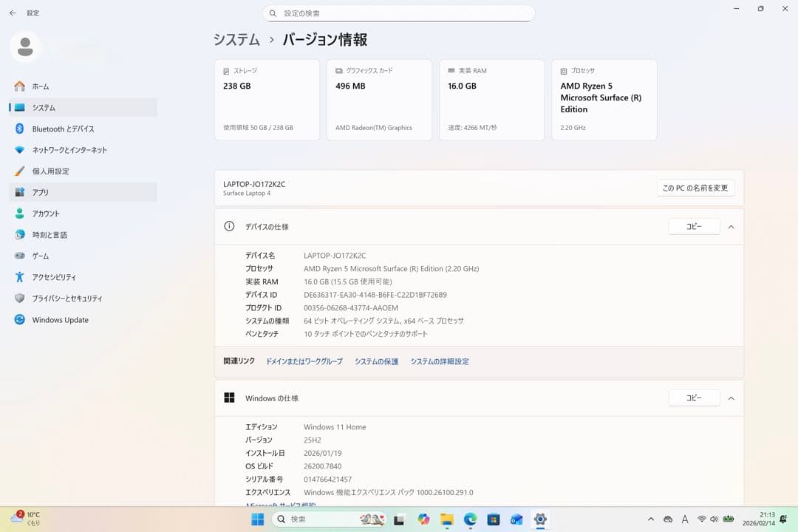Copy Windows の仕様 with コピー button
The width and height of the screenshot is (798, 532).
pyautogui.click(x=694, y=398)
